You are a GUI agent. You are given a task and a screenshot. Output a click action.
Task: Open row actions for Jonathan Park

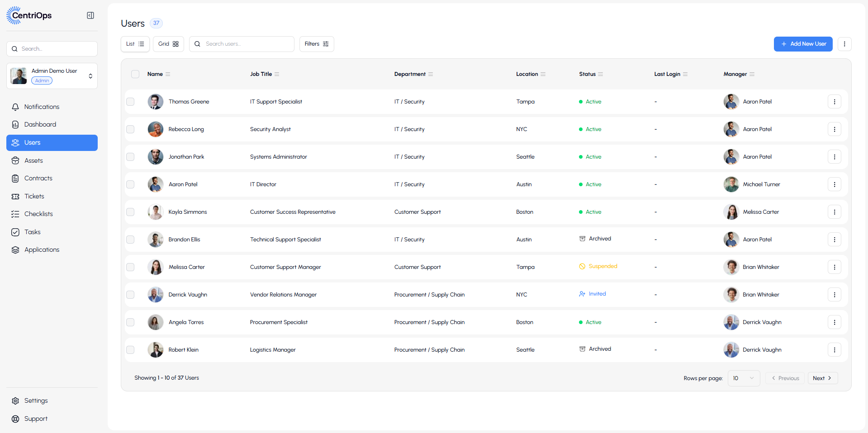pyautogui.click(x=835, y=157)
